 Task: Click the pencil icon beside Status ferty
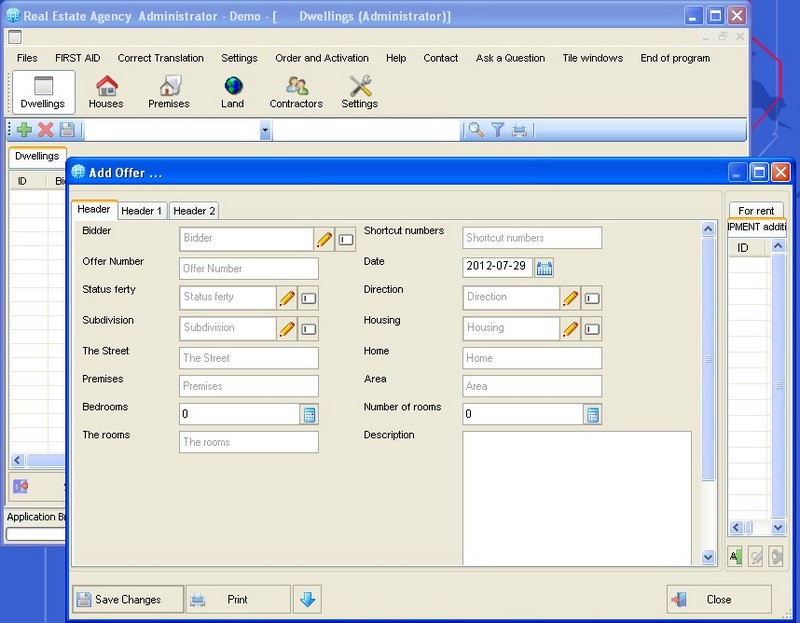(x=287, y=298)
